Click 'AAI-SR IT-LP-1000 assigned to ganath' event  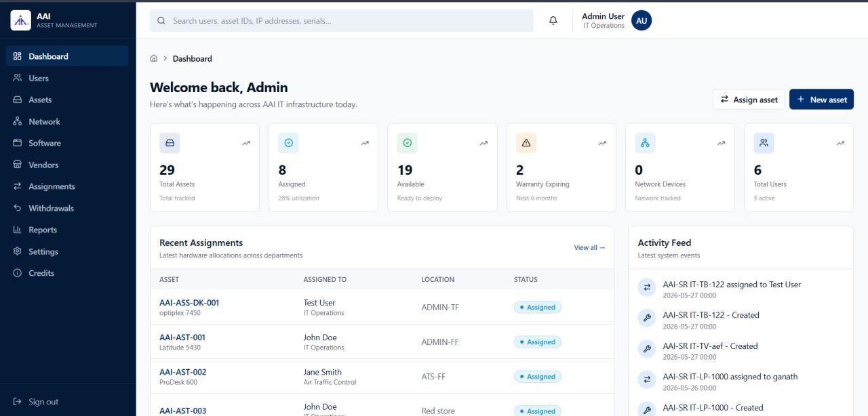click(x=730, y=377)
